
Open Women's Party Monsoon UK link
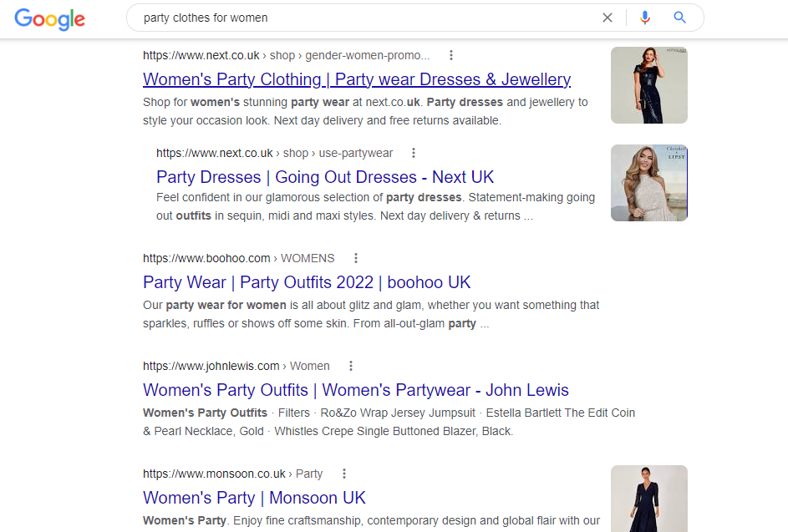(x=254, y=497)
